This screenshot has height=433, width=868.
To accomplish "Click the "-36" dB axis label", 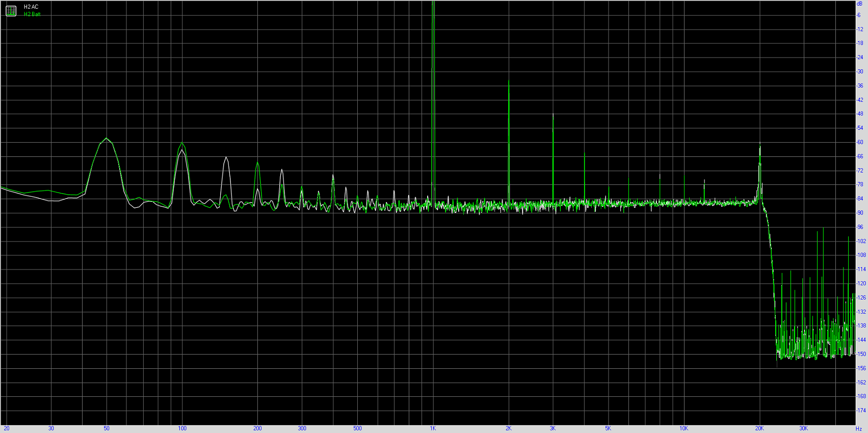I will tap(860, 86).
